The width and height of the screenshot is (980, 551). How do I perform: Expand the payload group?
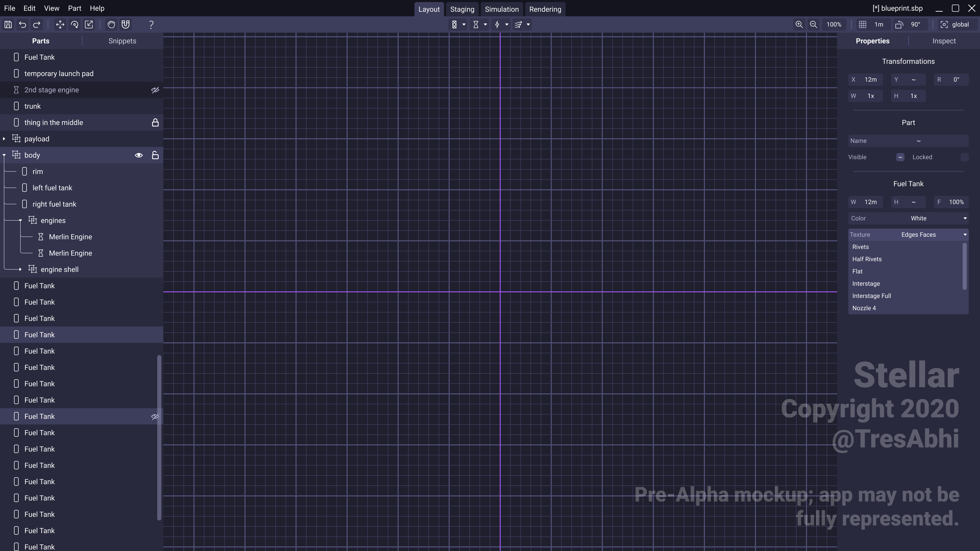(x=4, y=139)
